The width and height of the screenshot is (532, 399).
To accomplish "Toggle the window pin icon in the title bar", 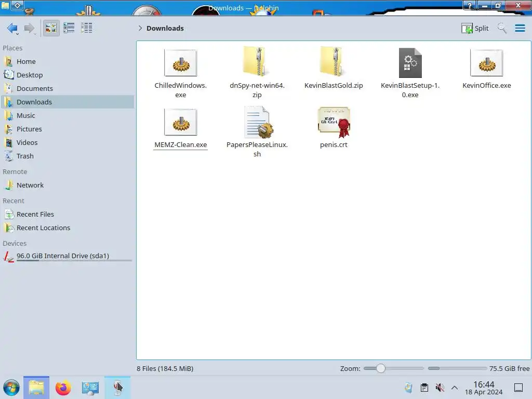I will coord(17,5).
